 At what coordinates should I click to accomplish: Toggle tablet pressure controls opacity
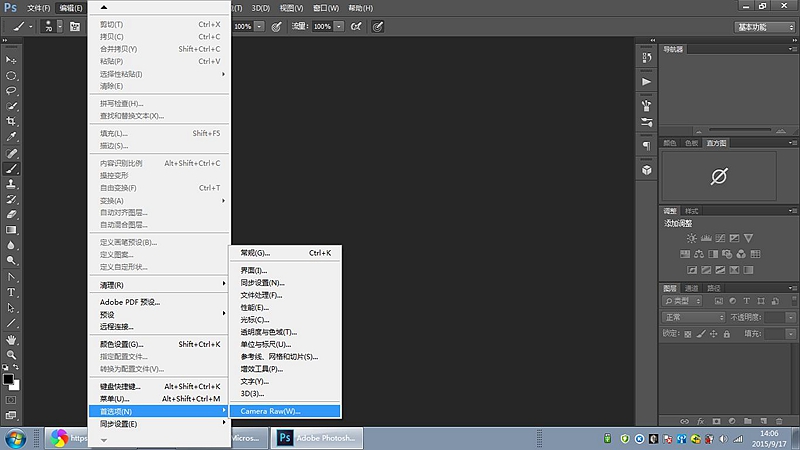click(276, 27)
